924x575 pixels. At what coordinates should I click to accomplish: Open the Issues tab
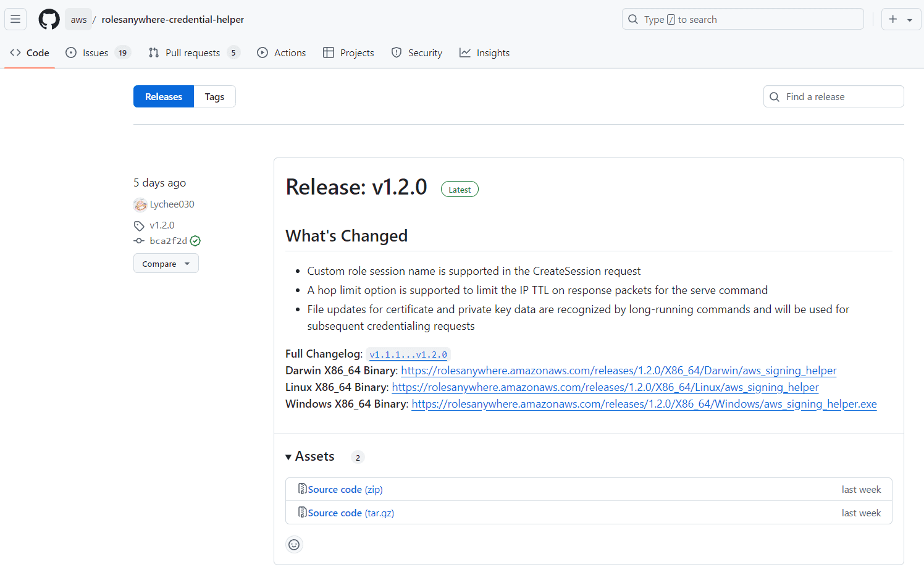(x=98, y=53)
